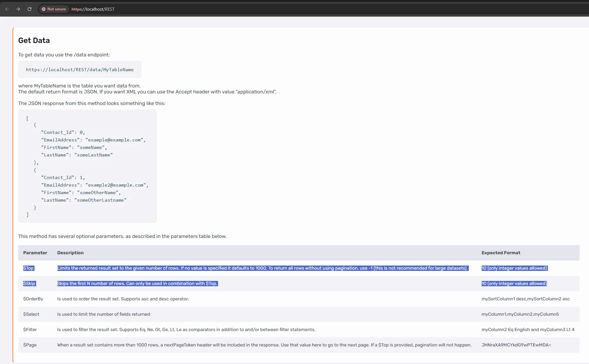Click "mySortColumn1 desc,mySortColumn2 asc" format example
The width and height of the screenshot is (589, 364).
tap(526, 299)
